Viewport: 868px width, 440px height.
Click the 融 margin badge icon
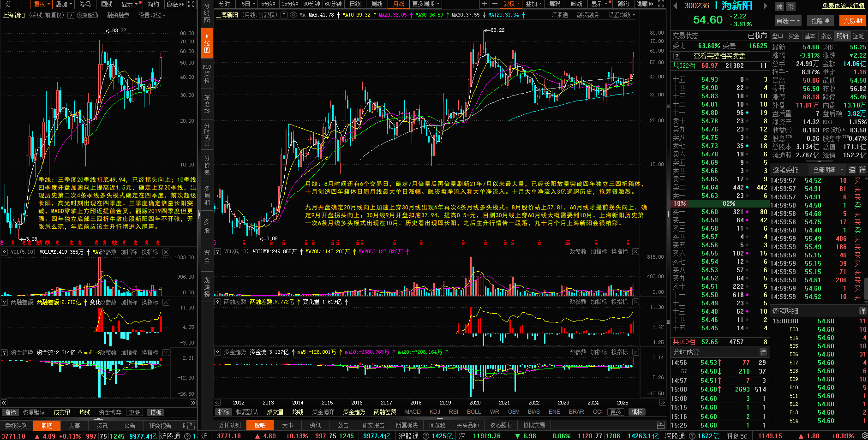coord(779,6)
